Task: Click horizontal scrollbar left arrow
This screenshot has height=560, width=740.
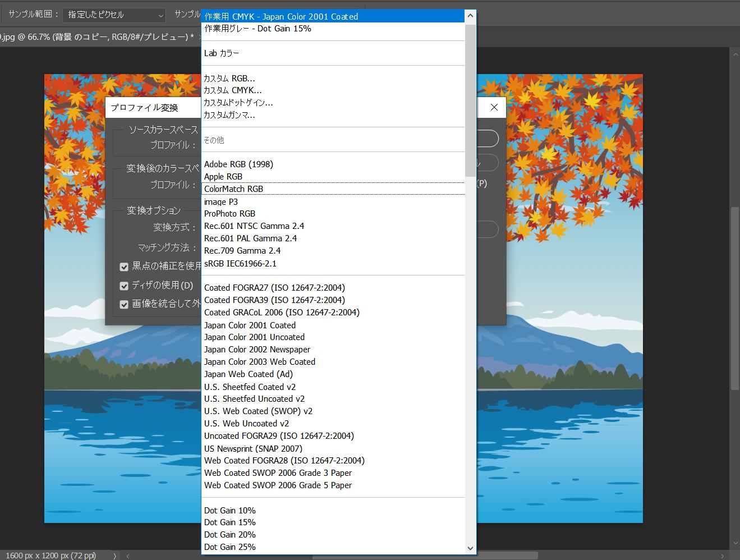Action: pyautogui.click(x=127, y=556)
